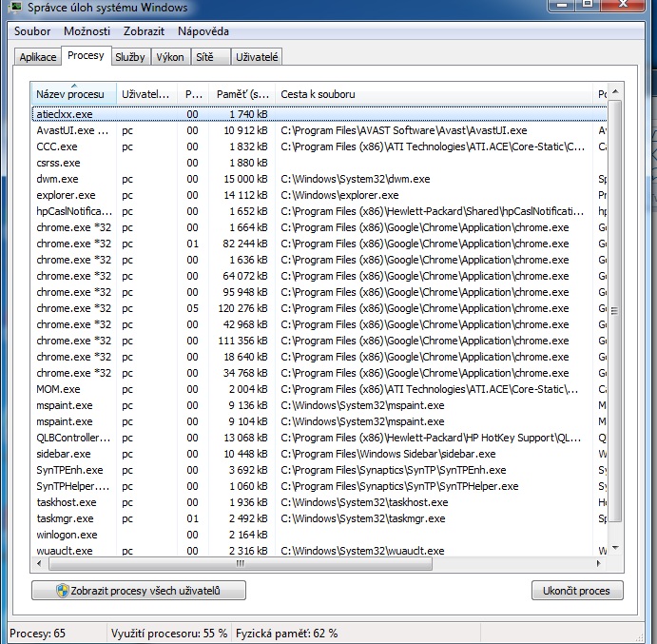Click the vertical scrollbar down arrow
This screenshot has width=657, height=644.
[615, 548]
